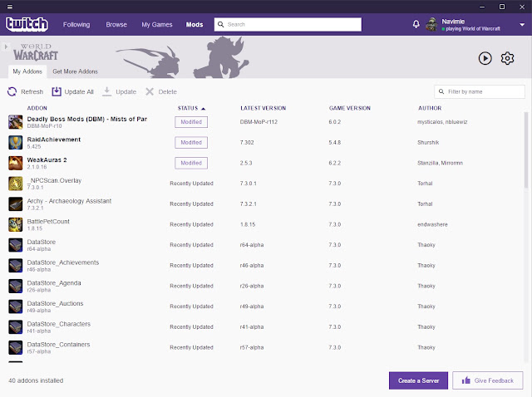
Task: Open the notifications bell
Action: 416,24
